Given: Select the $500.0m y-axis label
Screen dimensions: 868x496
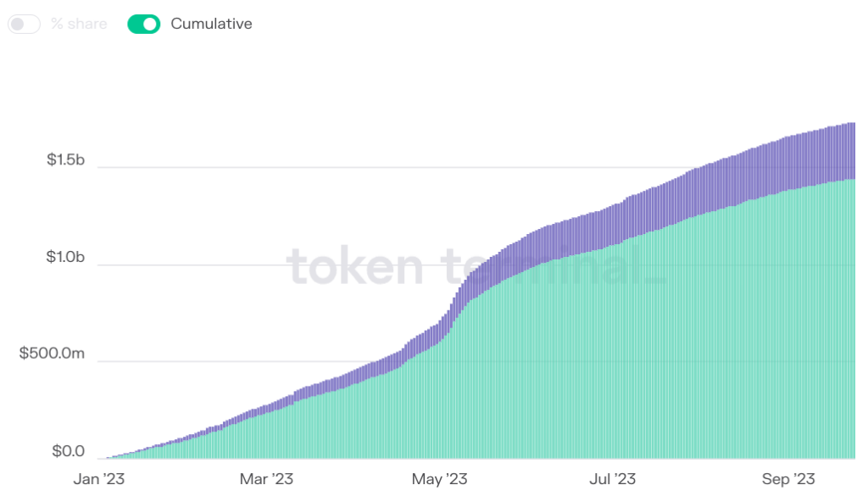Looking at the screenshot, I should 52,354.
